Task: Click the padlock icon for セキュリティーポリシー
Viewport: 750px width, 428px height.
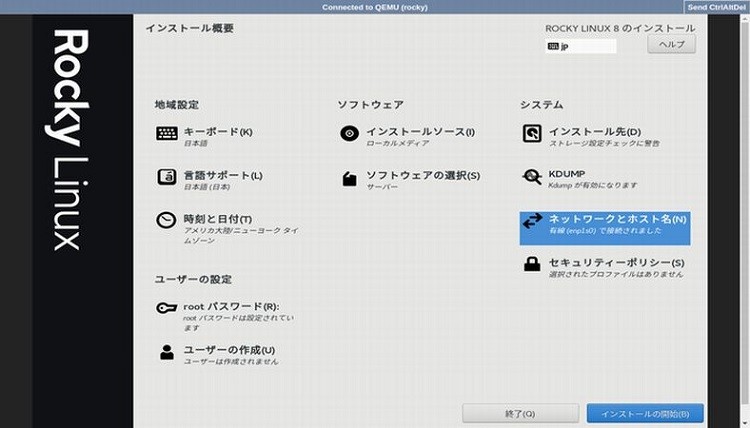Action: coord(532,264)
